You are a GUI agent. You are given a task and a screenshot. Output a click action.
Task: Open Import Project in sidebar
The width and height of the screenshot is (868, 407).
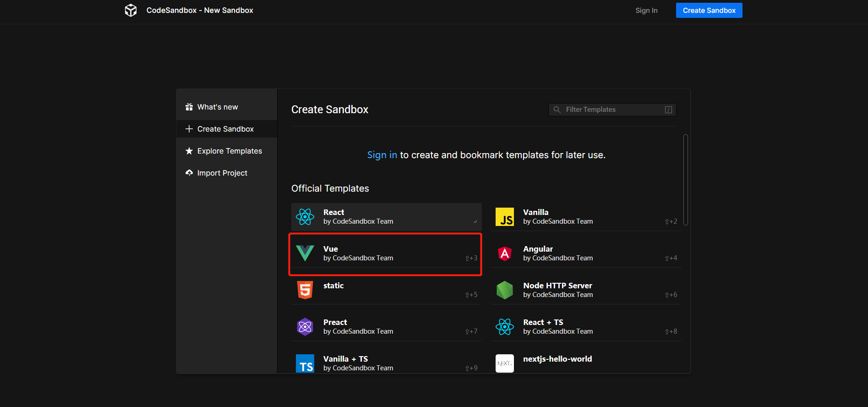coord(222,173)
